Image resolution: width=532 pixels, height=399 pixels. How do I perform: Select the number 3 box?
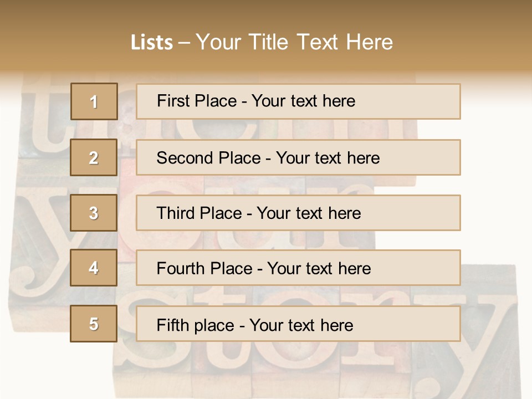94,213
